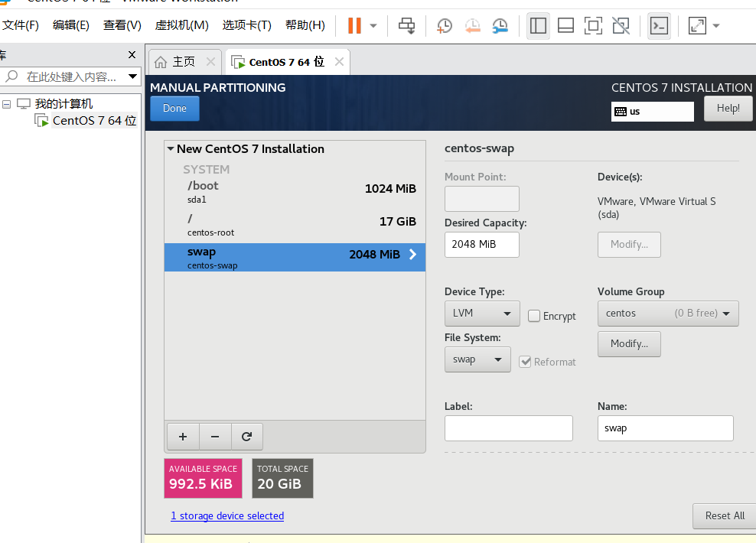Click the blue Done button
This screenshot has width=756, height=543.
tap(174, 109)
